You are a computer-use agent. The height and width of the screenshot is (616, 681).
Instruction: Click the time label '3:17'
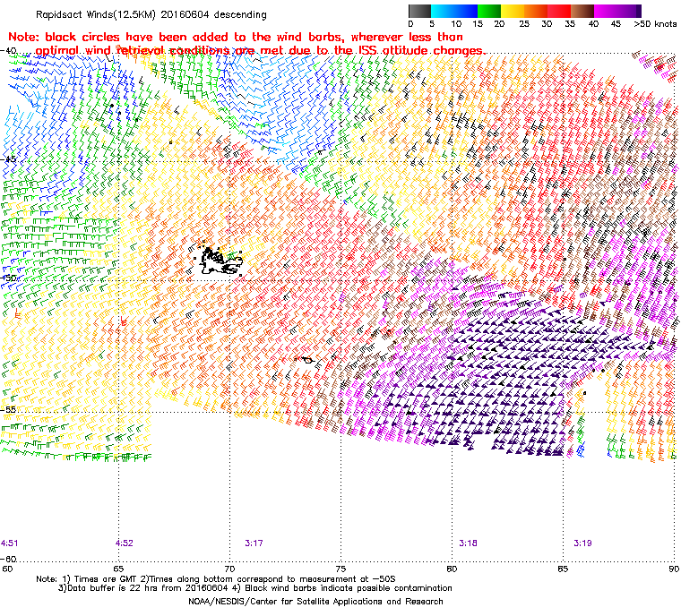pyautogui.click(x=254, y=543)
